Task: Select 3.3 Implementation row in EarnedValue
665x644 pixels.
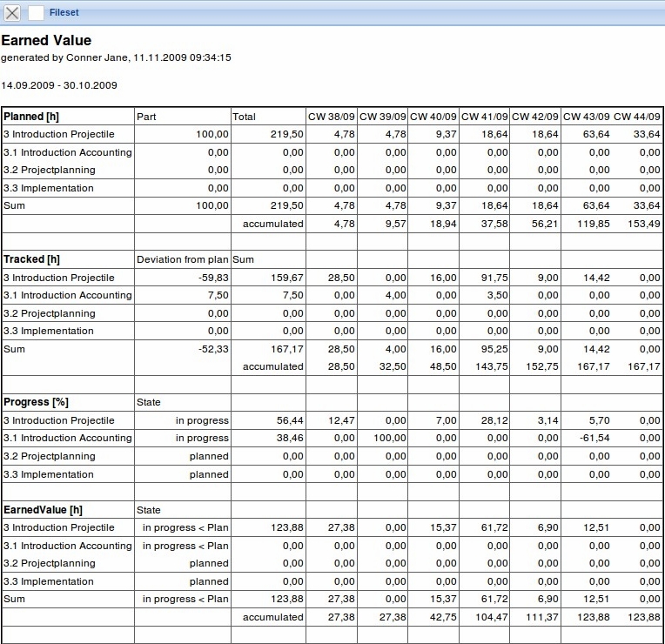Action: pyautogui.click(x=49, y=581)
